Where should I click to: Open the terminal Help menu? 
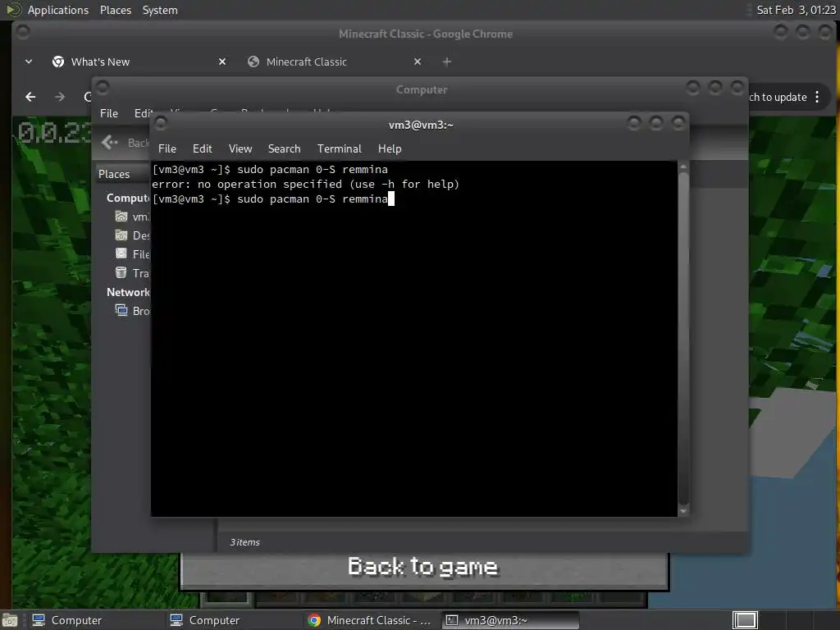click(x=390, y=149)
